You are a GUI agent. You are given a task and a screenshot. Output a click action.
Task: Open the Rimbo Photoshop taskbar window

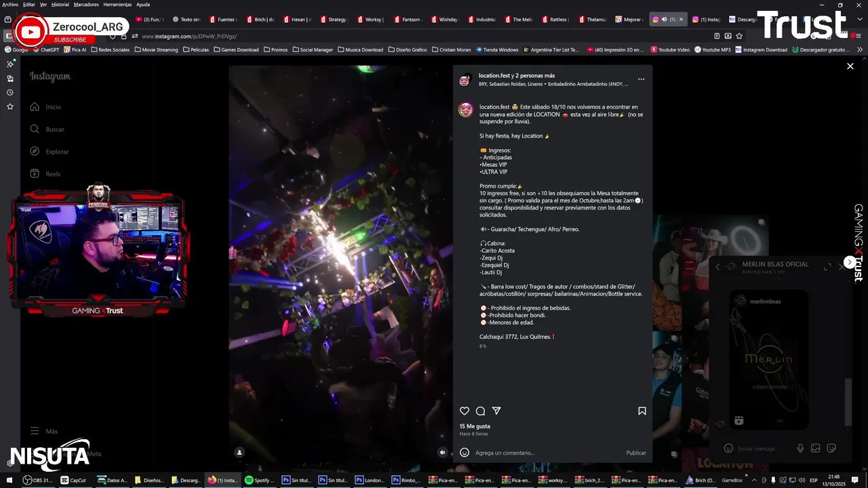(407, 480)
